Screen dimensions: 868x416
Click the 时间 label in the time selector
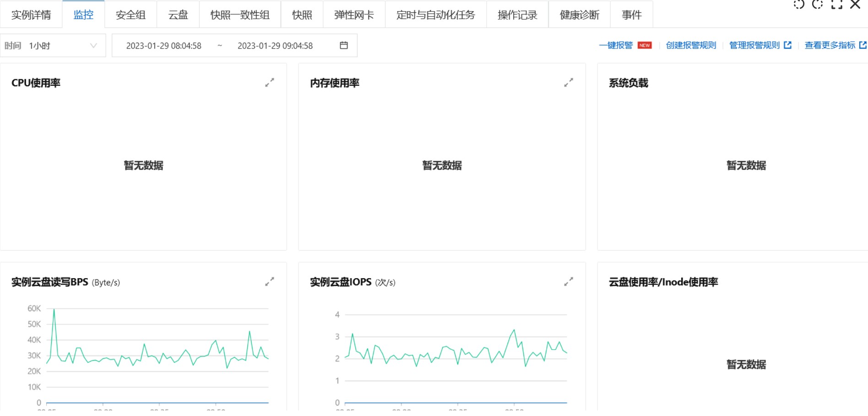click(x=13, y=46)
